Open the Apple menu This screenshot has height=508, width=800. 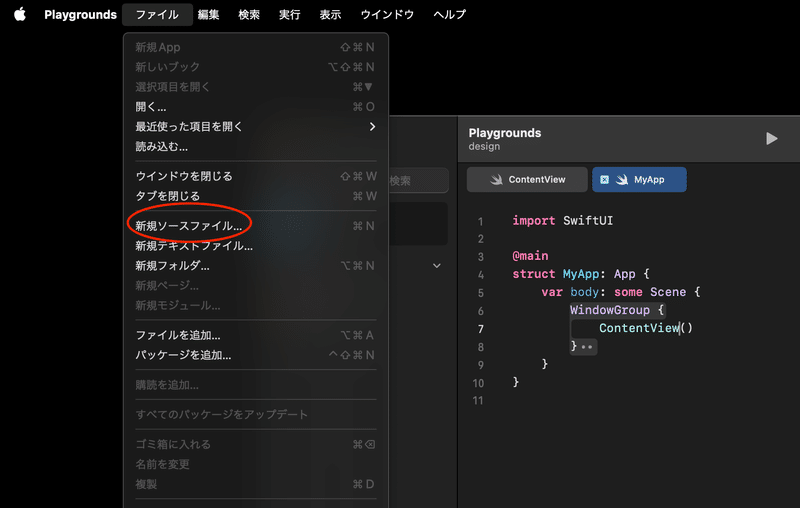20,14
